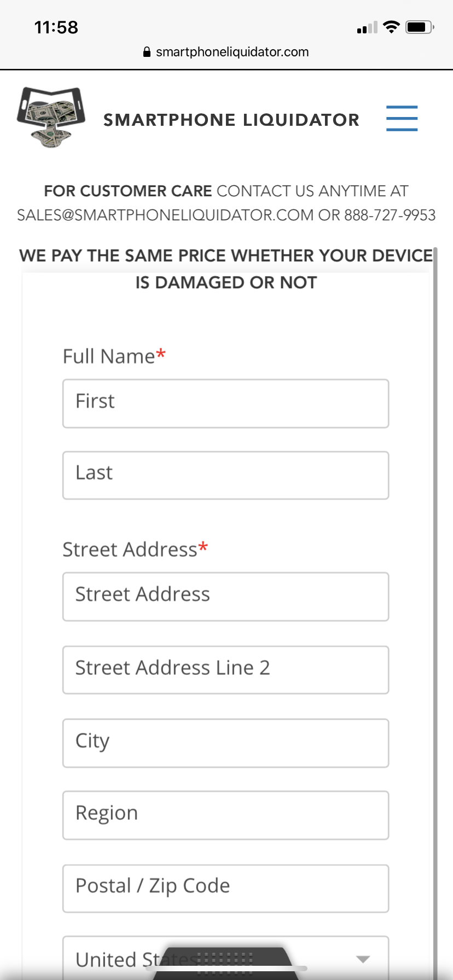Image resolution: width=453 pixels, height=980 pixels.
Task: Click into the Last name field
Action: pos(225,475)
